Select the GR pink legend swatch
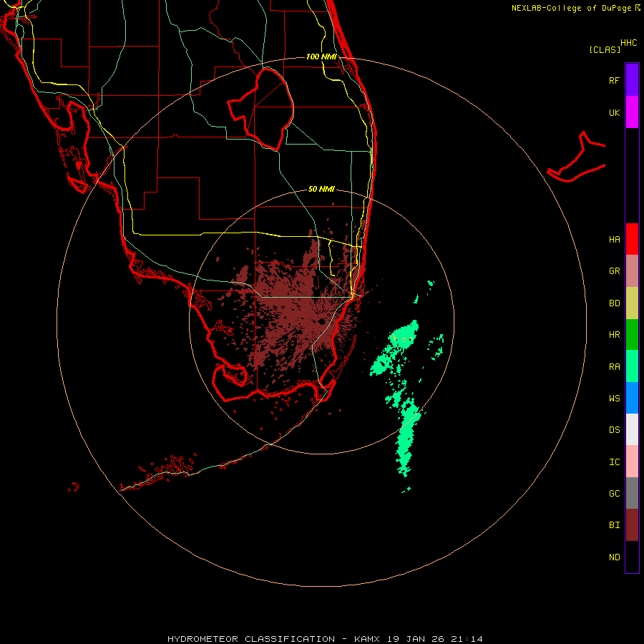Viewport: 644px width, 644px height. [632, 271]
